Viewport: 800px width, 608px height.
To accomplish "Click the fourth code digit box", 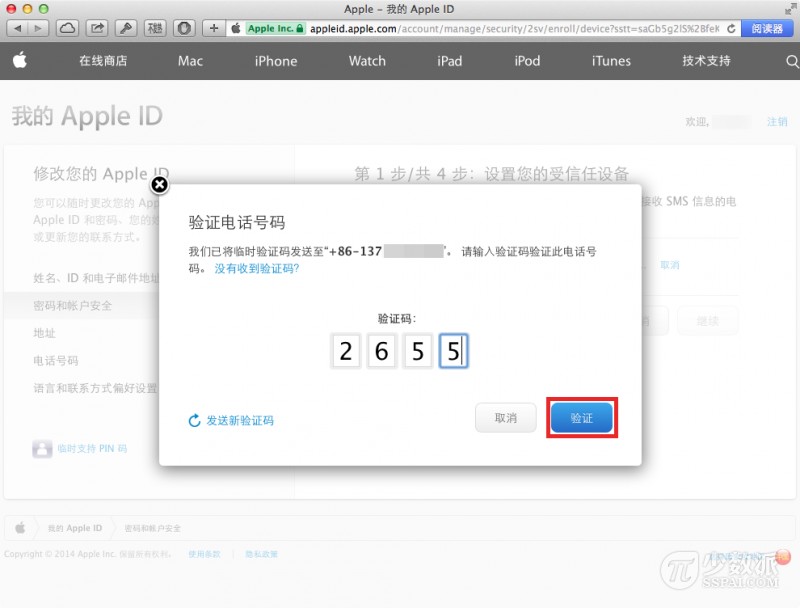I will coord(454,351).
